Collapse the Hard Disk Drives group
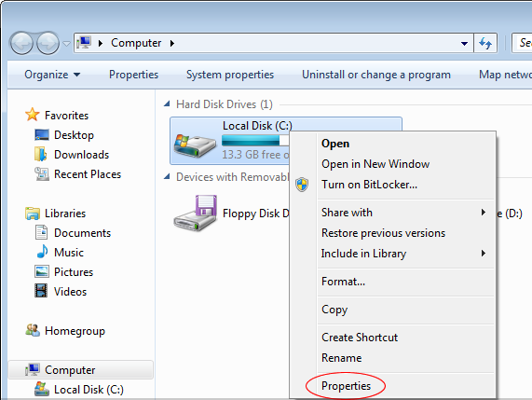 point(167,103)
